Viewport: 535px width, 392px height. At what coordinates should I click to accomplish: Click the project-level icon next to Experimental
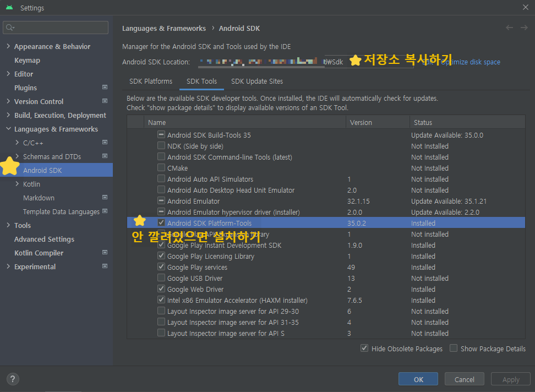click(x=105, y=266)
